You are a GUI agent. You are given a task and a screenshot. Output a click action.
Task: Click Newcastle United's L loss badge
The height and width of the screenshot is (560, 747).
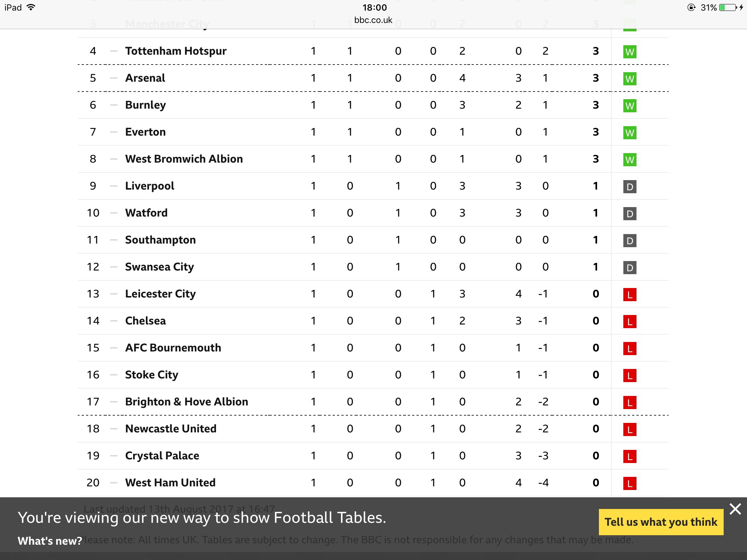click(x=630, y=429)
